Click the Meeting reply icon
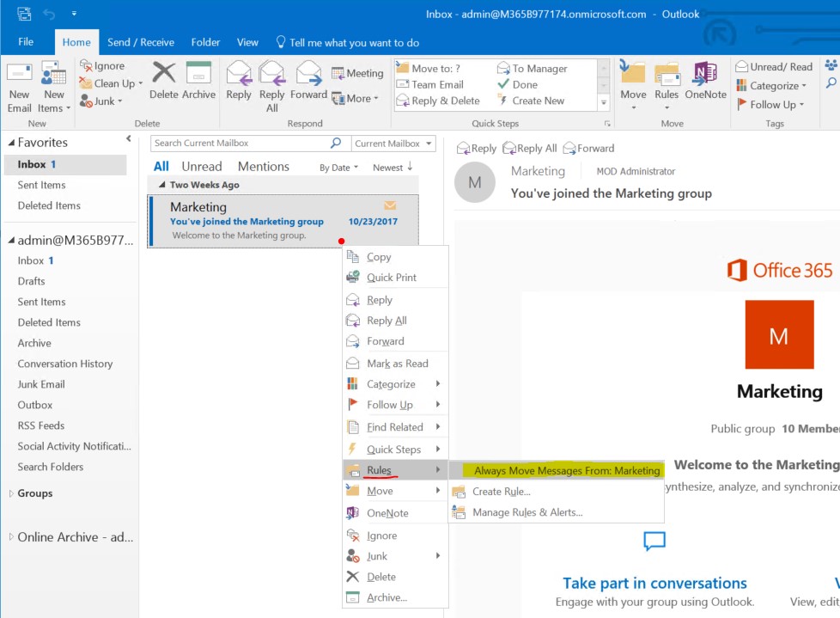The image size is (840, 618). tap(338, 73)
